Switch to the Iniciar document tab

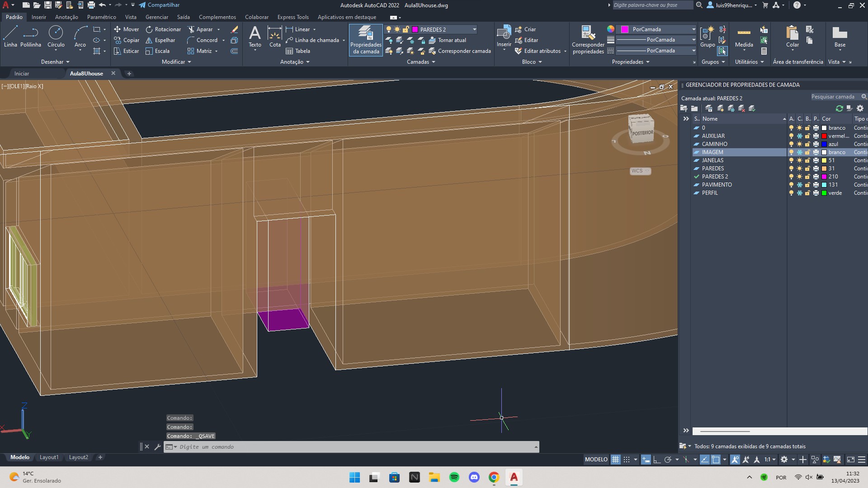(21, 74)
